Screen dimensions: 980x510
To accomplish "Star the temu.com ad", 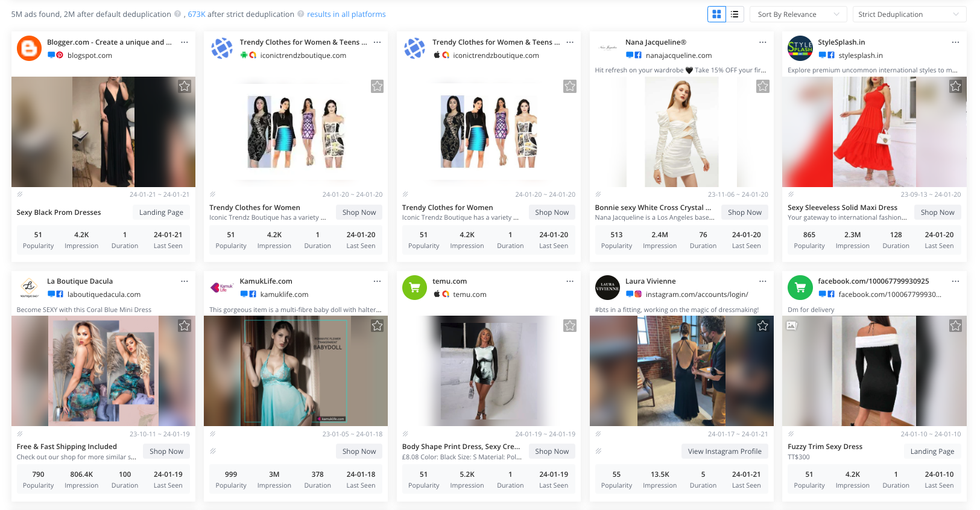I will [570, 326].
